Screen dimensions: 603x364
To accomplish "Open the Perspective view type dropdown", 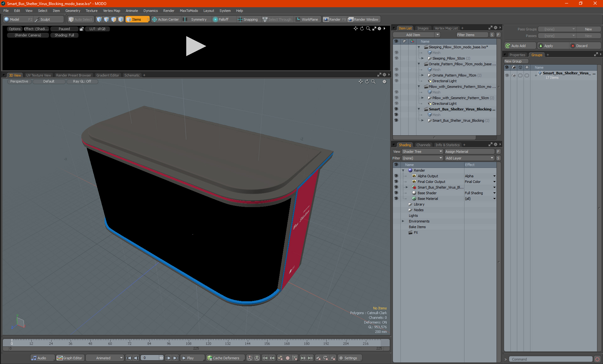I will coord(19,82).
